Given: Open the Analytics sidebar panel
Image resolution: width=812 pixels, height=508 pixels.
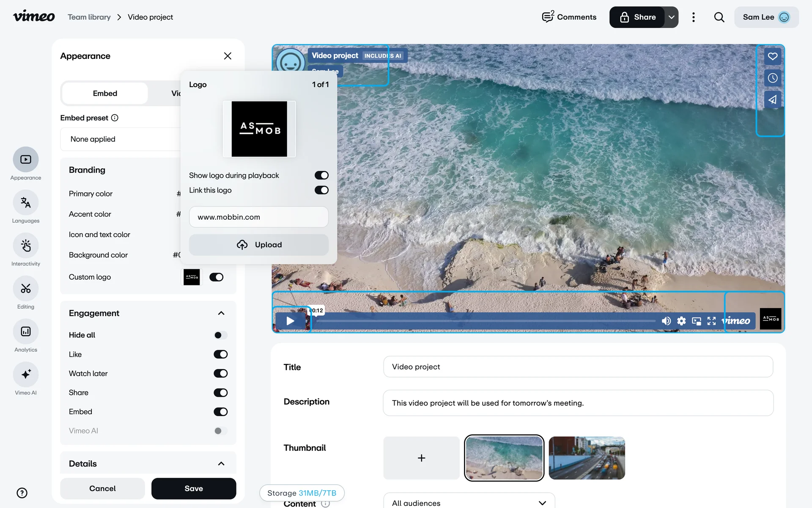Looking at the screenshot, I should coord(26,332).
